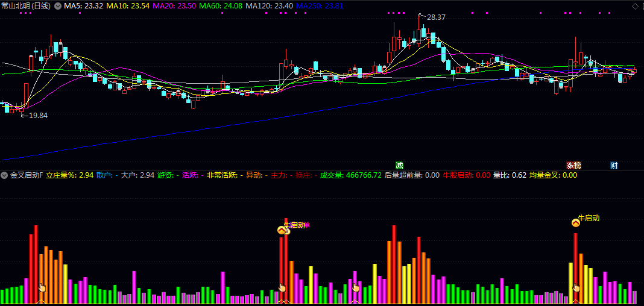Image resolution: width=644 pixels, height=306 pixels.
Task: Select the blue MA250: 23.81 label
Action: [x=320, y=6]
